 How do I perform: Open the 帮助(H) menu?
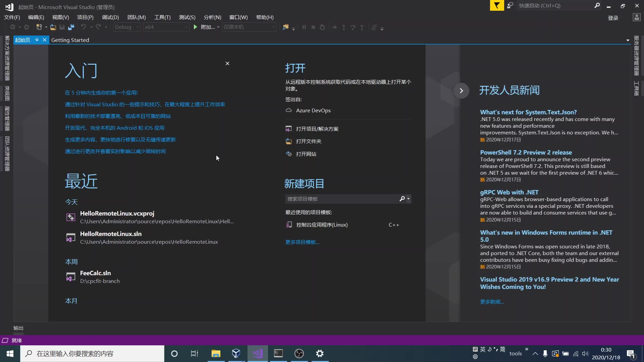265,17
